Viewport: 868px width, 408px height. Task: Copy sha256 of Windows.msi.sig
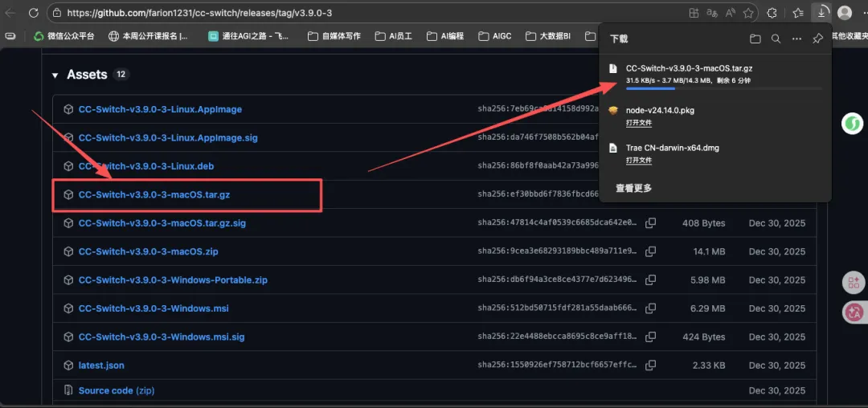[651, 337]
